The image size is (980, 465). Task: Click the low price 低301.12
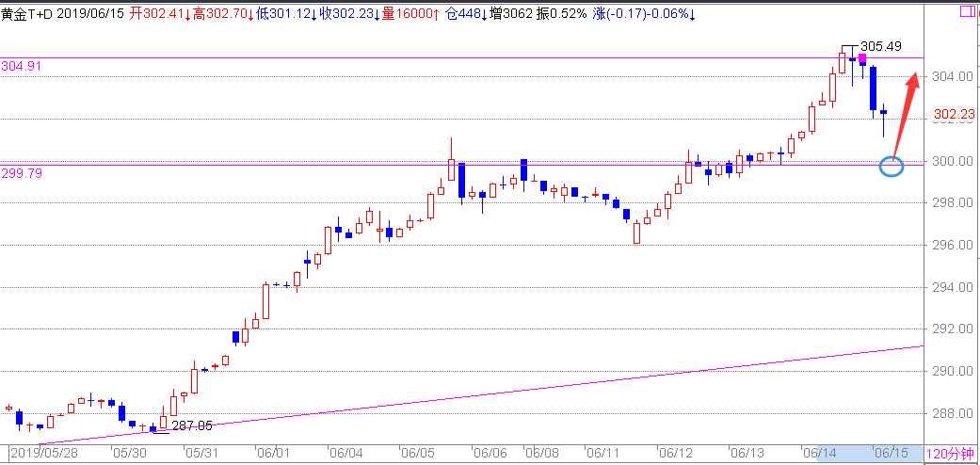[x=285, y=14]
